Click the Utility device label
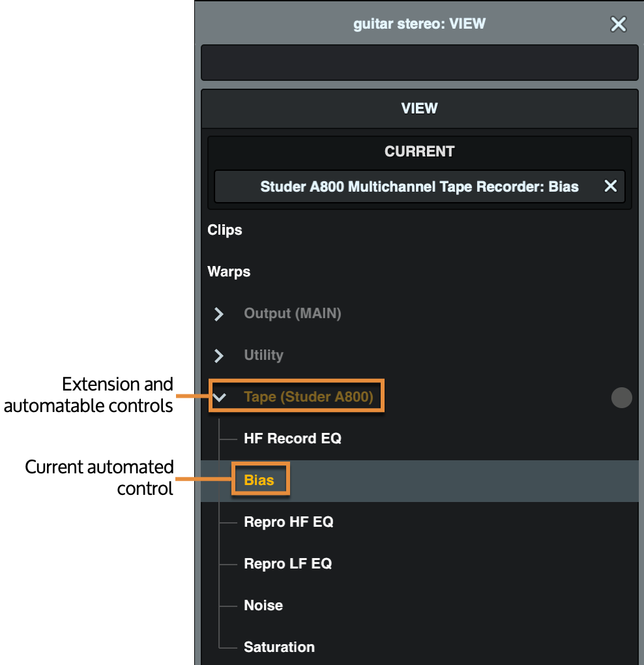 click(263, 355)
